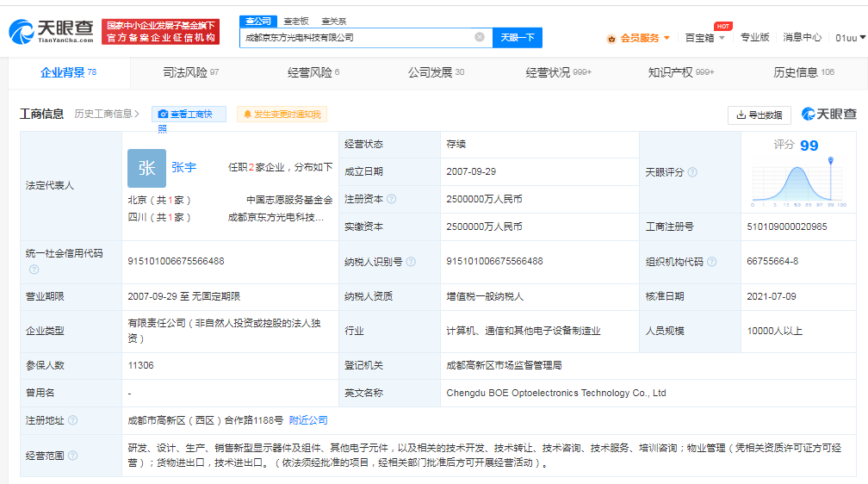Open 历史工商信息 with its chevron
The height and width of the screenshot is (484, 868).
coord(107,114)
